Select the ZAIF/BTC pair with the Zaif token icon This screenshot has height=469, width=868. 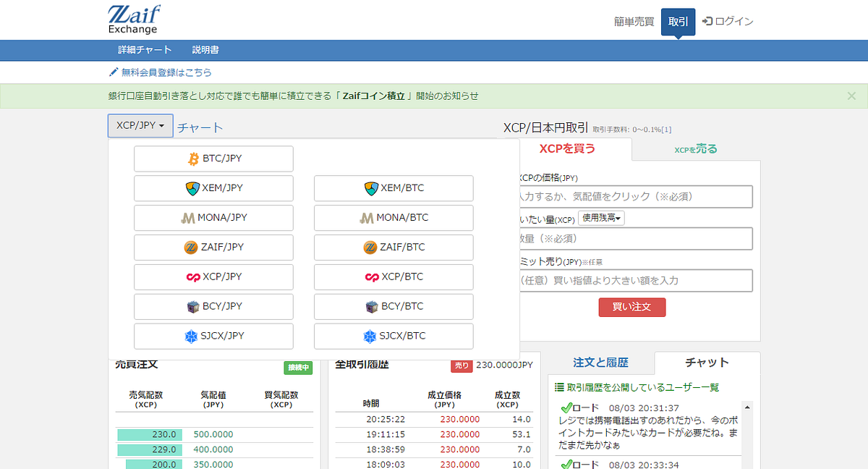(393, 248)
